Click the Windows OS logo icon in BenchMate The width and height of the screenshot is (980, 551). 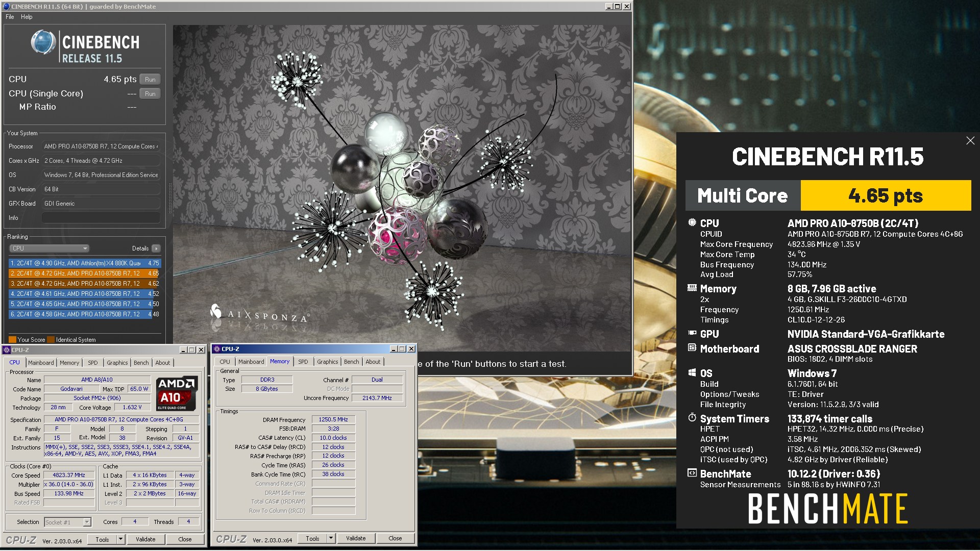pos(692,373)
